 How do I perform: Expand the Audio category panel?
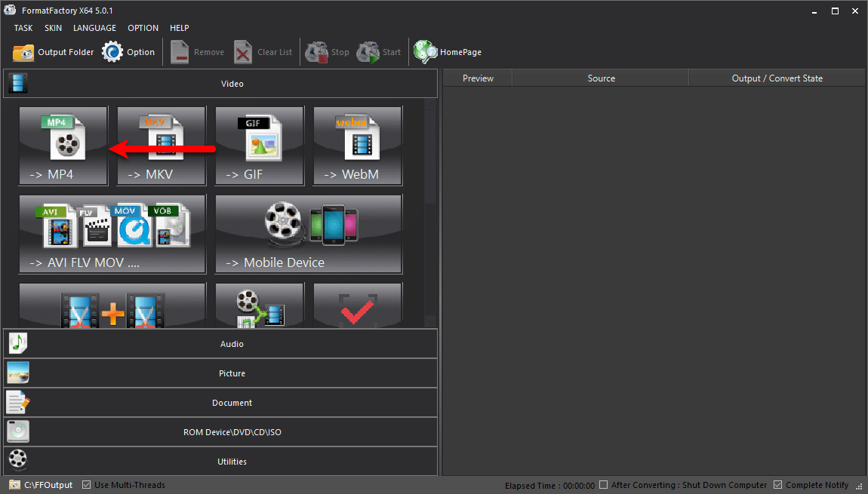tap(220, 343)
